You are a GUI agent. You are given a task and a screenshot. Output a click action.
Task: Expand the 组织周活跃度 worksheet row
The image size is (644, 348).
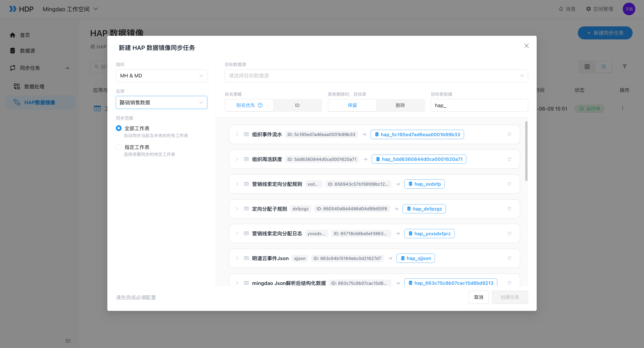237,159
